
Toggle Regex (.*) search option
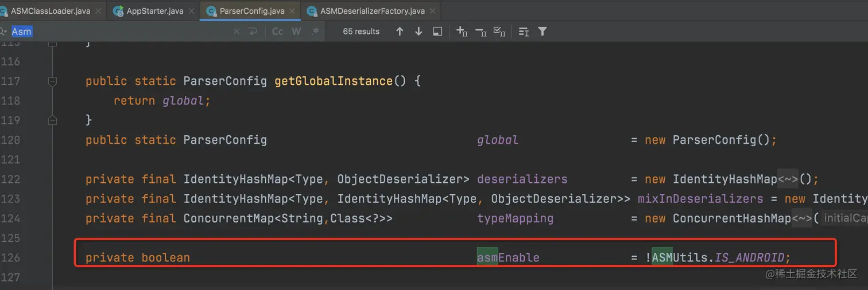315,32
